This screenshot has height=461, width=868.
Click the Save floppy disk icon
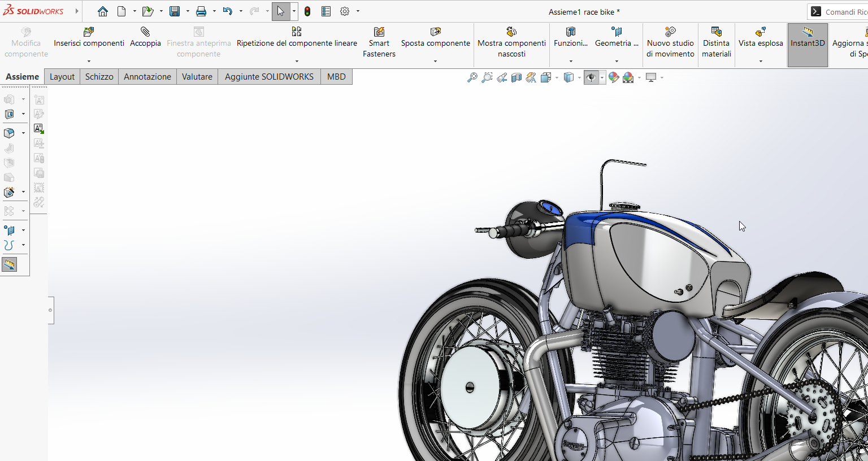coord(175,11)
